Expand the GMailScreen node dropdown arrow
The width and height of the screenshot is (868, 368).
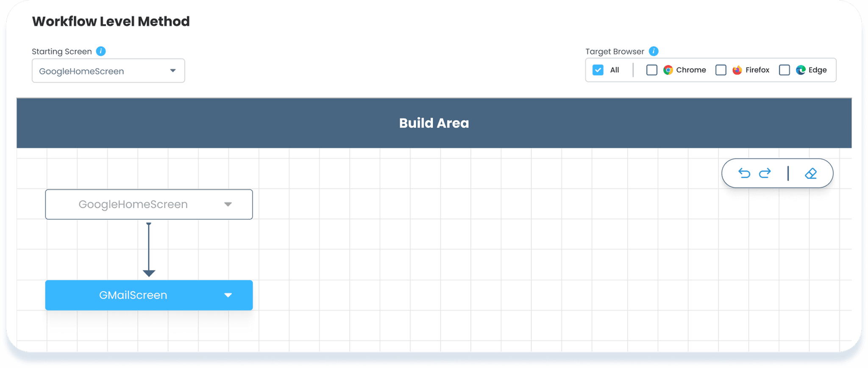[228, 295]
